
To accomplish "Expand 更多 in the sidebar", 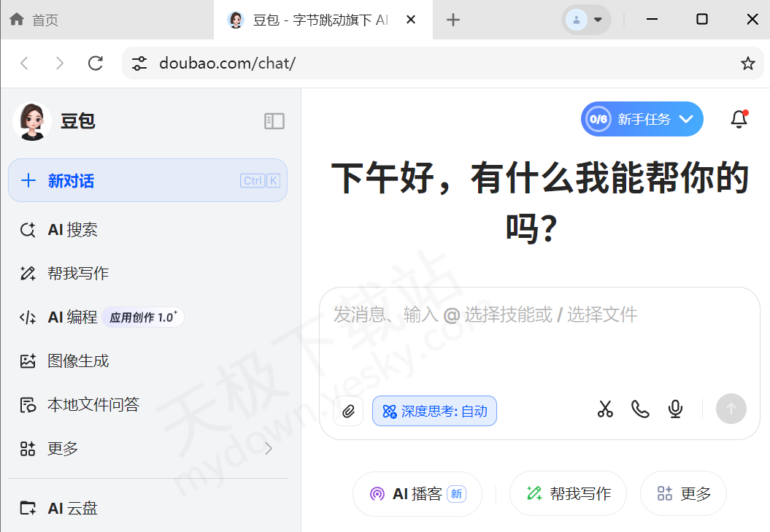I will [148, 448].
